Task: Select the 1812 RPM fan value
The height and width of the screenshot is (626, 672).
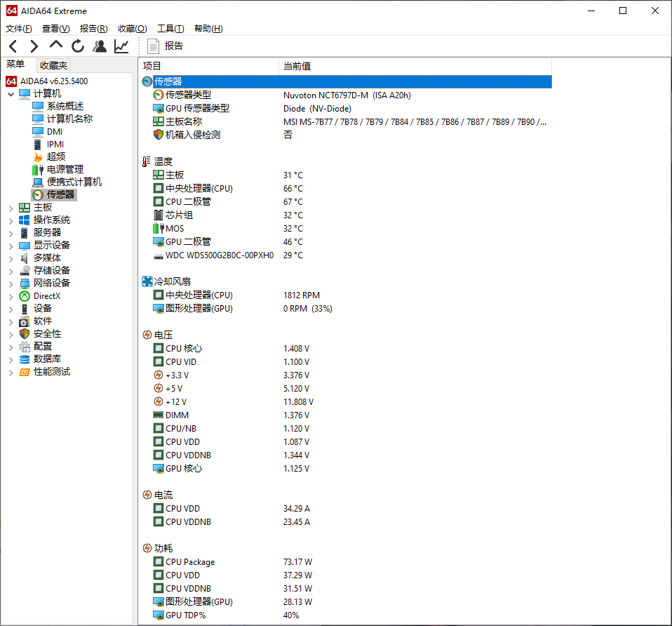Action: click(x=302, y=295)
